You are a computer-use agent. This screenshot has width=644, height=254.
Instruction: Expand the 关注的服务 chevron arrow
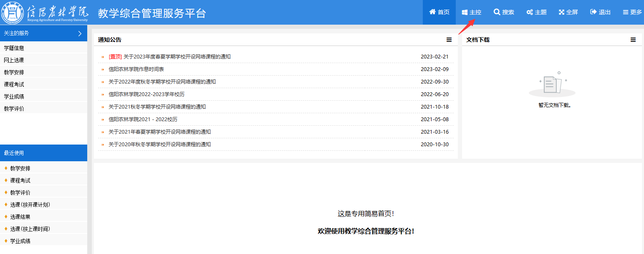pyautogui.click(x=80, y=33)
